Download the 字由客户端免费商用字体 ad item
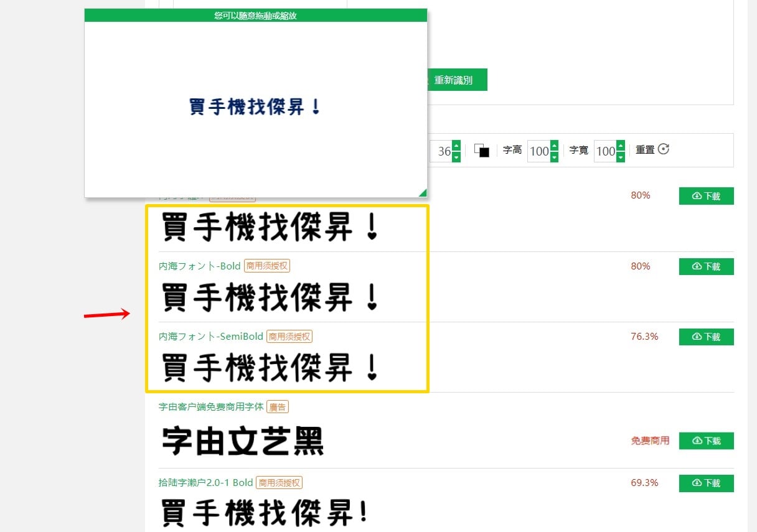This screenshot has width=757, height=532. [x=706, y=441]
